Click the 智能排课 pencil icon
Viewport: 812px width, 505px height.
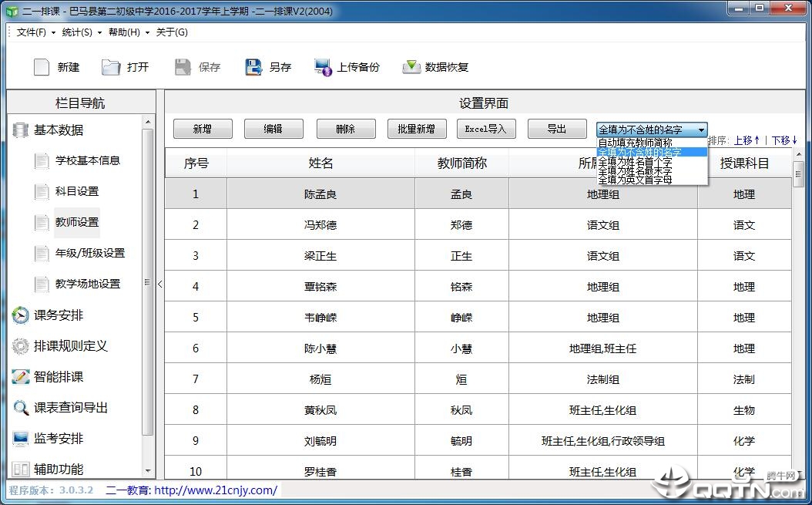point(20,377)
